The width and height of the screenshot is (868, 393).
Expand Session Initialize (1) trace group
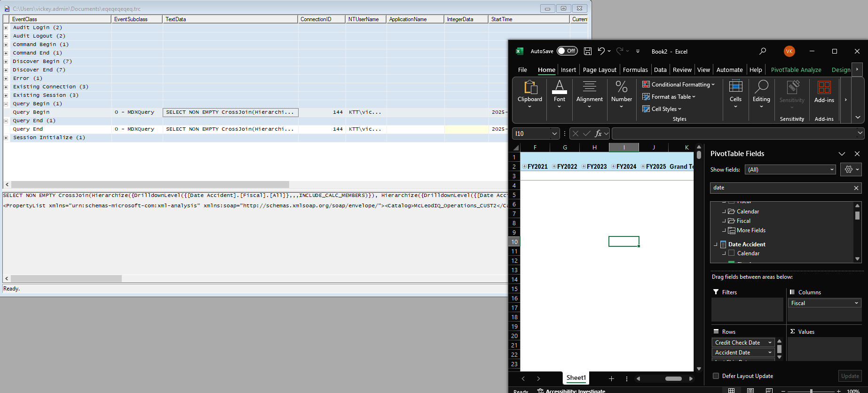point(6,138)
